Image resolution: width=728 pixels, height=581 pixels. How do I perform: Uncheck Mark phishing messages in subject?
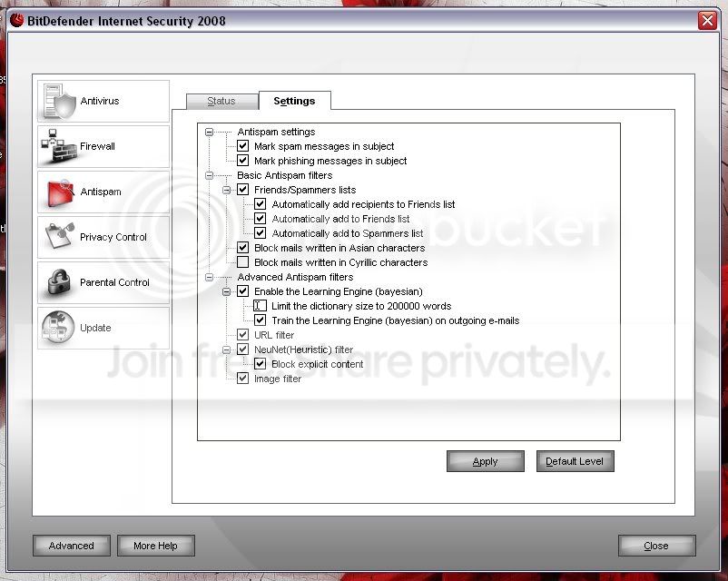(243, 160)
